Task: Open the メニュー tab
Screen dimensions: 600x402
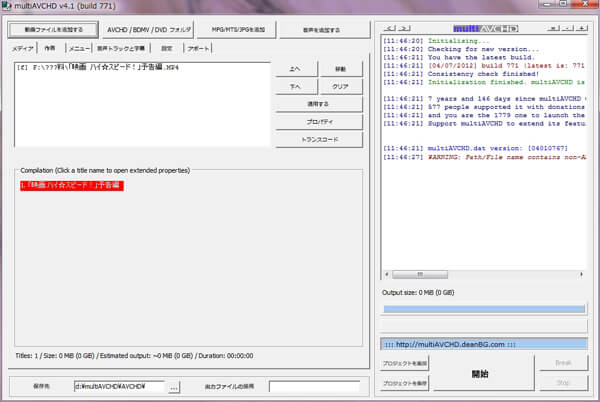Action: (81, 47)
